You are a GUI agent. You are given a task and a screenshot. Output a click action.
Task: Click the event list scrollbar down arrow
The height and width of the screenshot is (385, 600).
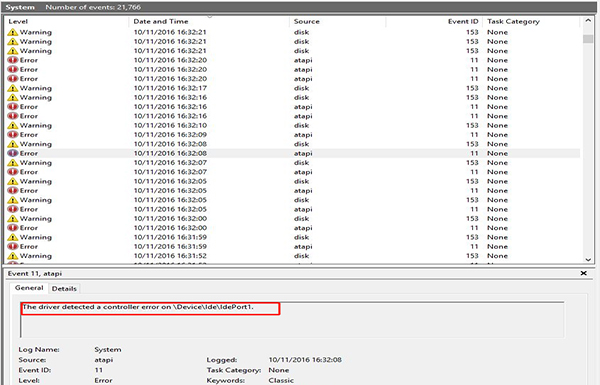pyautogui.click(x=588, y=259)
